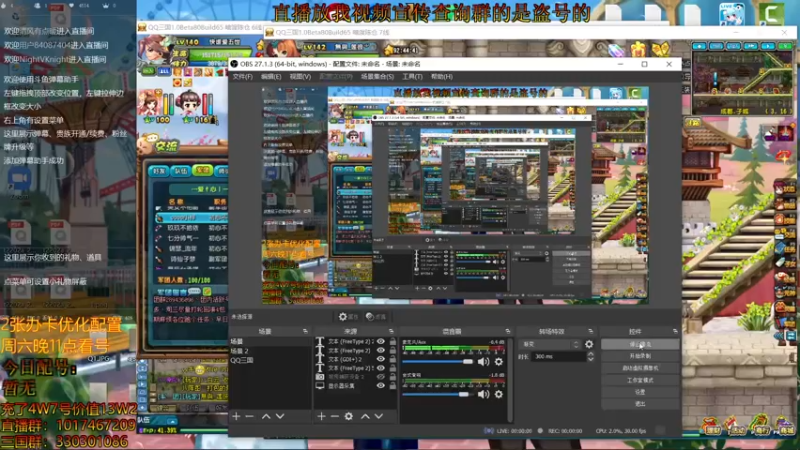The image size is (800, 450).
Task: Toggle lock on 视频捕获设备 2 source
Action: point(392,377)
